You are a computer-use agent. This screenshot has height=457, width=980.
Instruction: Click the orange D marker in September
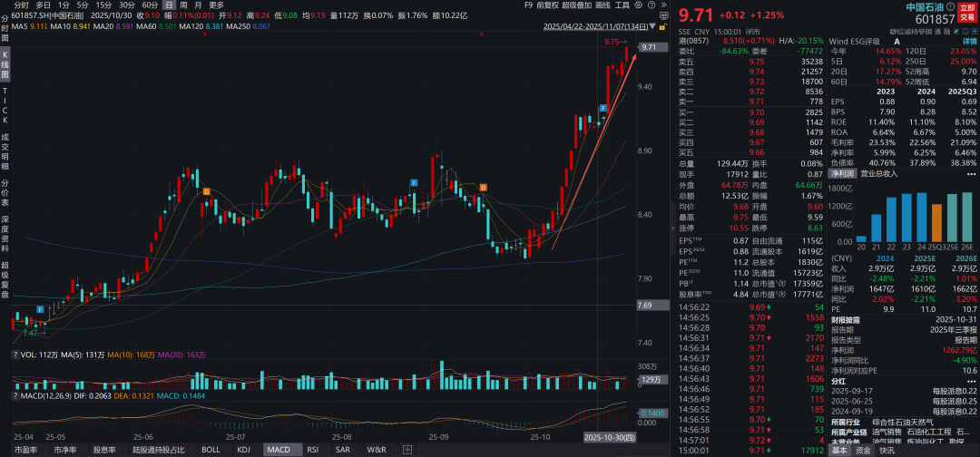coord(483,188)
